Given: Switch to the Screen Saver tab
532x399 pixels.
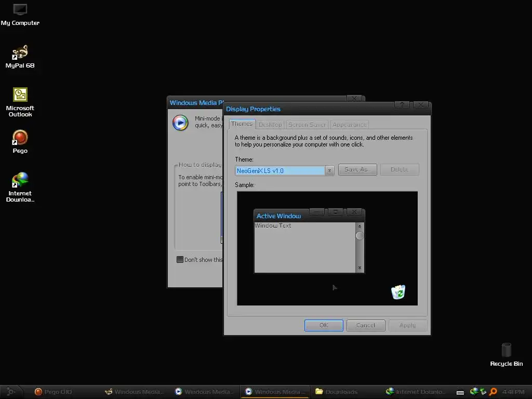Looking at the screenshot, I should click(x=307, y=125).
